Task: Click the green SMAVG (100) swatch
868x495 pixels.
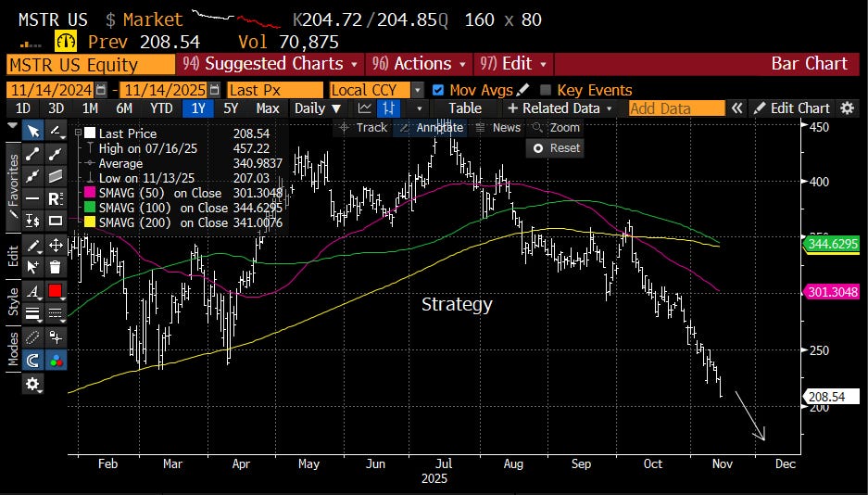Action: [89, 209]
